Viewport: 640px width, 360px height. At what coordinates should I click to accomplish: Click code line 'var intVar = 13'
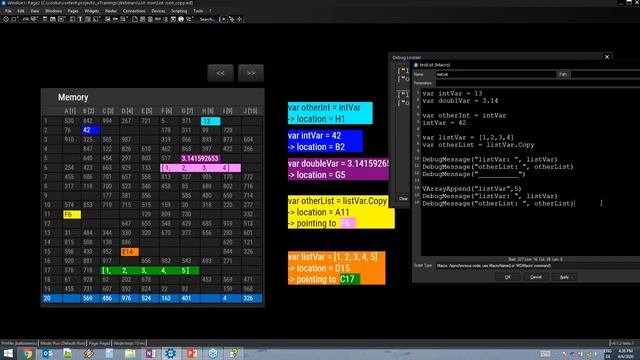click(x=452, y=93)
